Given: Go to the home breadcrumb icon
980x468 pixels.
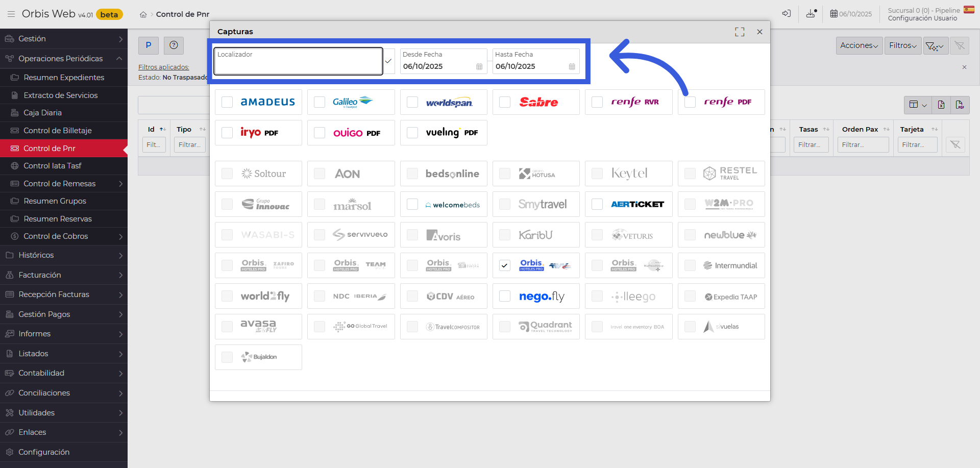Looking at the screenshot, I should 143,15.
